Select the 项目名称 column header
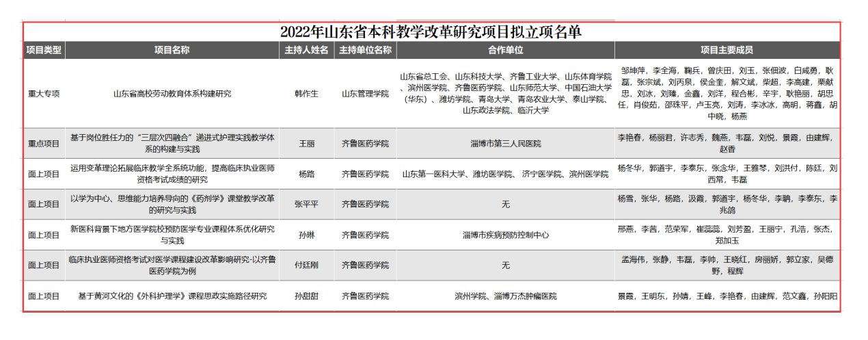The width and height of the screenshot is (868, 340). coord(172,50)
